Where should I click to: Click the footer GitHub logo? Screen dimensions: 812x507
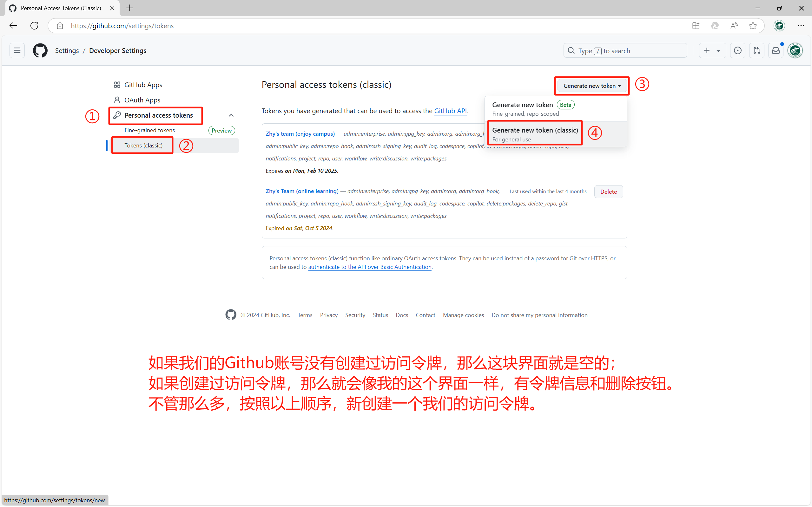click(231, 315)
